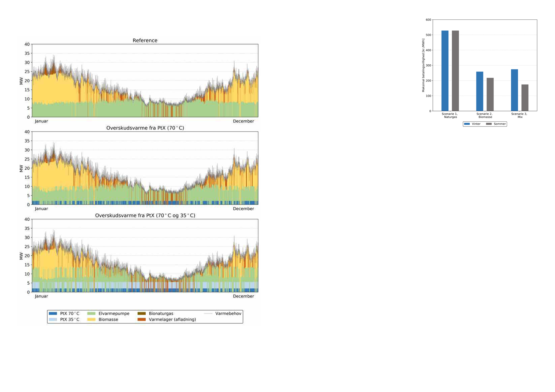Image resolution: width=555 pixels, height=392 pixels.
Task: Click the Vinter bar for Scenarie 3, Mix
Action: [514, 90]
